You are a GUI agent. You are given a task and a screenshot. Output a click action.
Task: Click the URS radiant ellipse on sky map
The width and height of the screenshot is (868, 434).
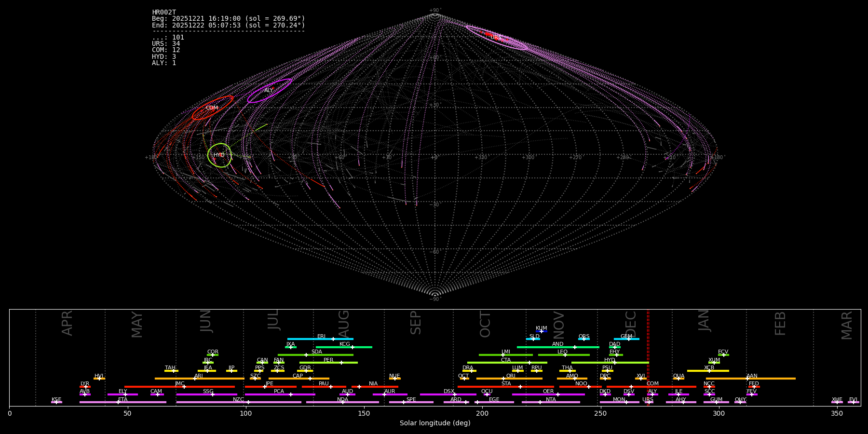click(x=496, y=38)
